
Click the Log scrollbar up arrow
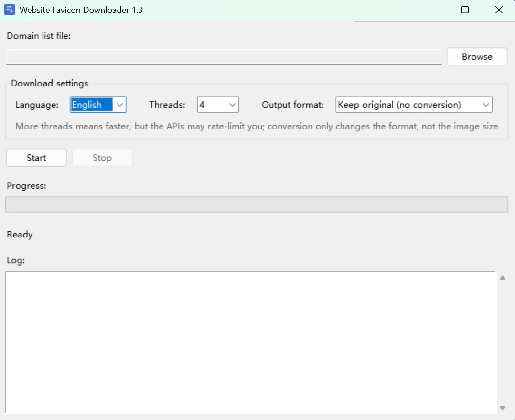503,278
